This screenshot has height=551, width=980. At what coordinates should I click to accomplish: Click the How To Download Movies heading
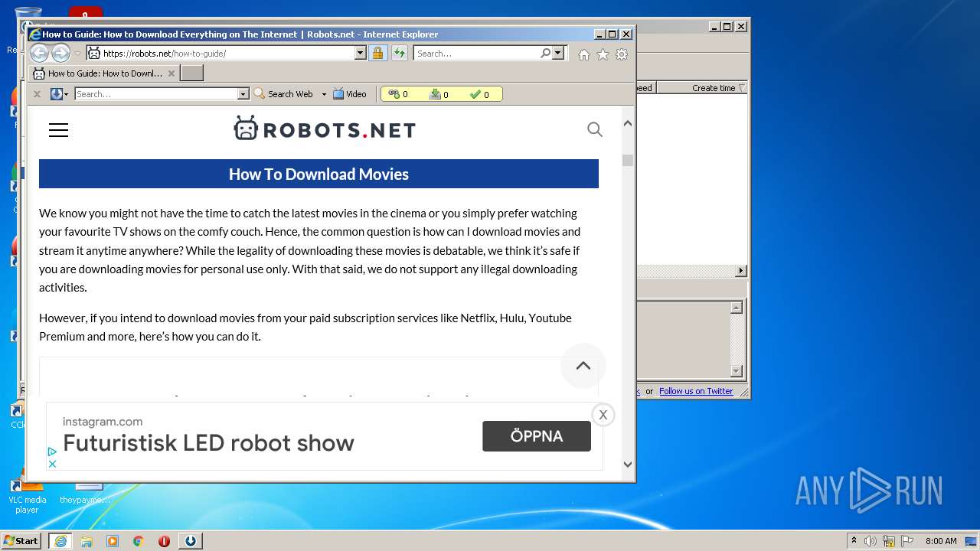pos(318,174)
